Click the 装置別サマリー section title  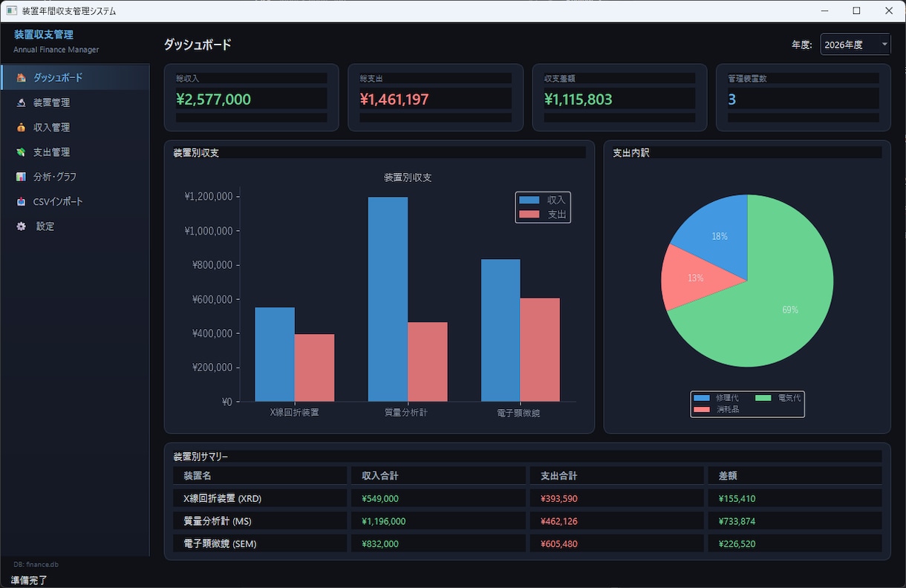click(x=201, y=457)
